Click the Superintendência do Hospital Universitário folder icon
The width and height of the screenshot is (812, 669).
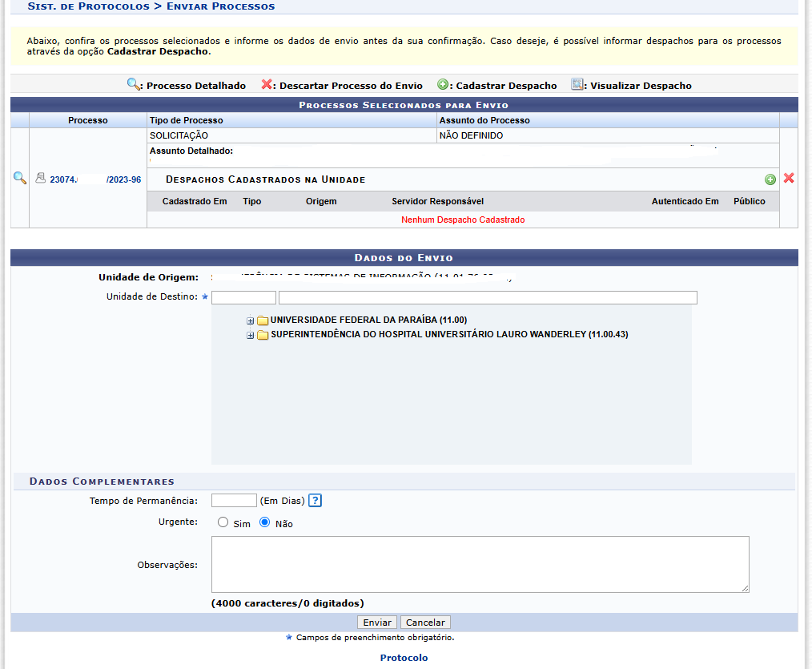(x=263, y=335)
